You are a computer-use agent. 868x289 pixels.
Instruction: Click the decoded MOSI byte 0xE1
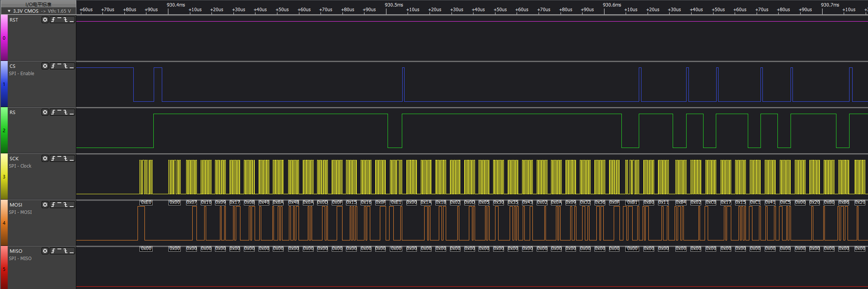396,202
